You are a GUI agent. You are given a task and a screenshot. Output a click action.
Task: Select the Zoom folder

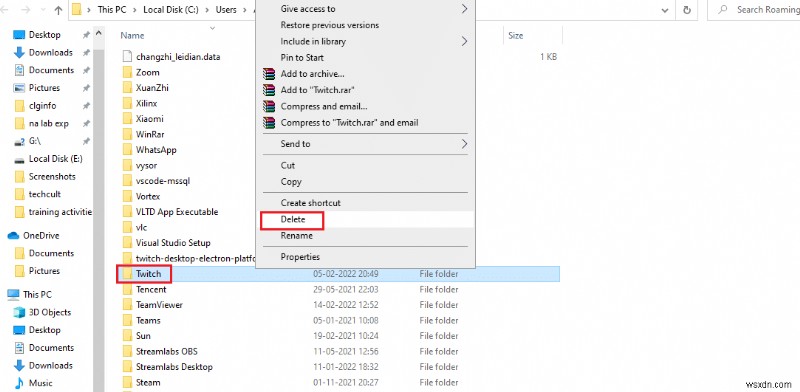coord(147,72)
